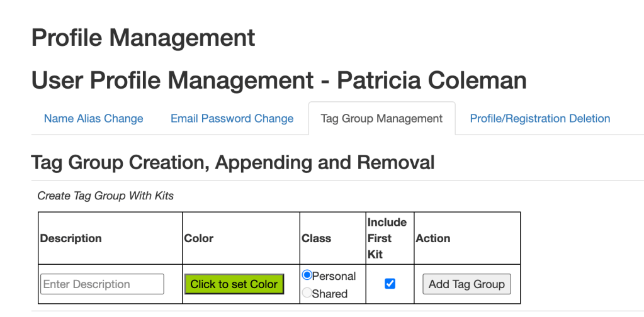The image size is (644, 317).
Task: Click the Description column header
Action: 71,238
